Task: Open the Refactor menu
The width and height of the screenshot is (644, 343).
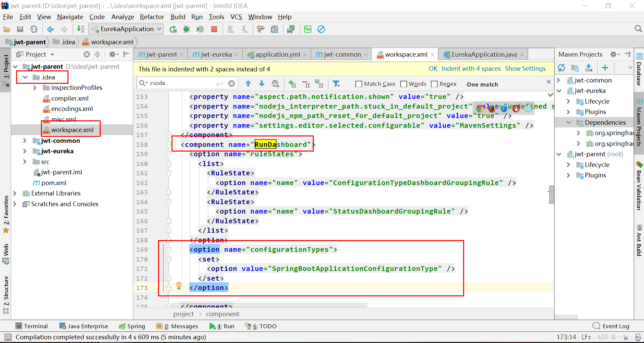Action: coord(152,17)
